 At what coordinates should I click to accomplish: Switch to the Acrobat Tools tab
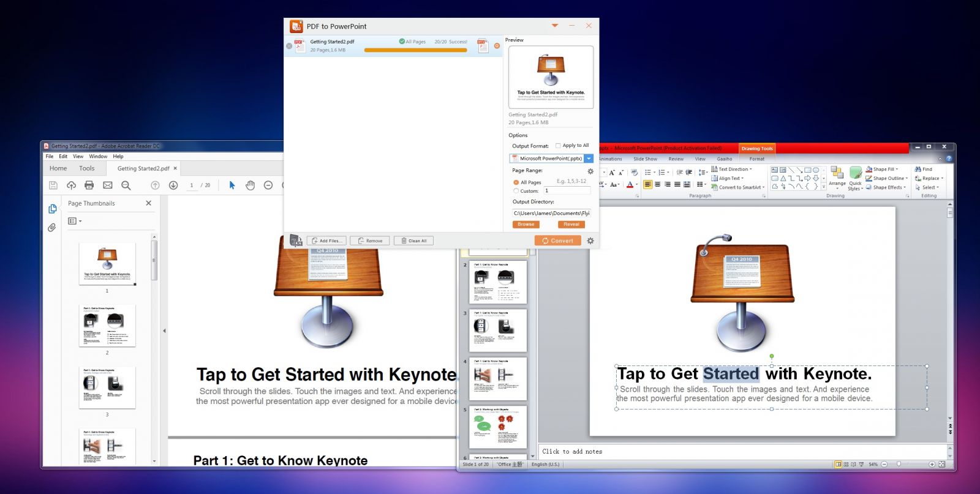point(87,168)
